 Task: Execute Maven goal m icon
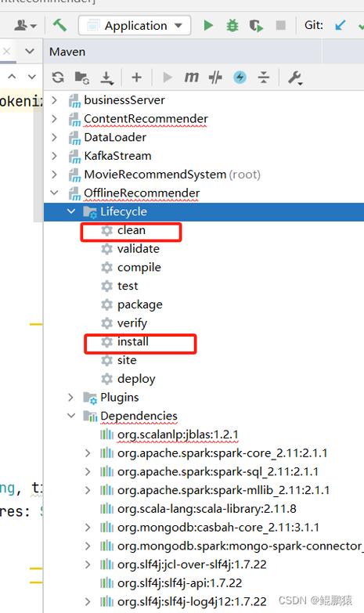point(191,77)
